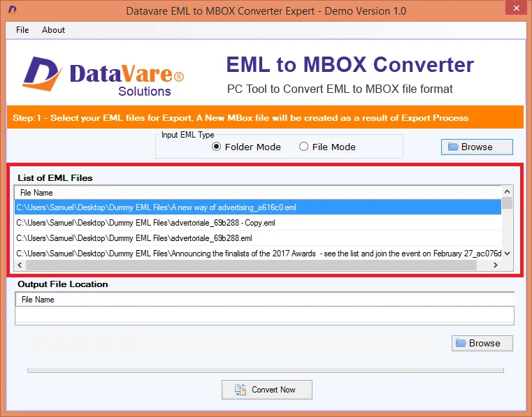Start conversion with Convert Now button
Viewport: 532px width, 417px height.
(267, 390)
